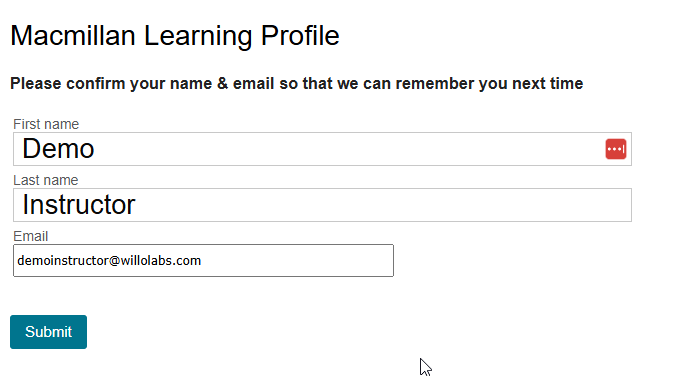684x376 pixels.
Task: Click blank space after "Instructor" in Last name
Action: (384, 205)
